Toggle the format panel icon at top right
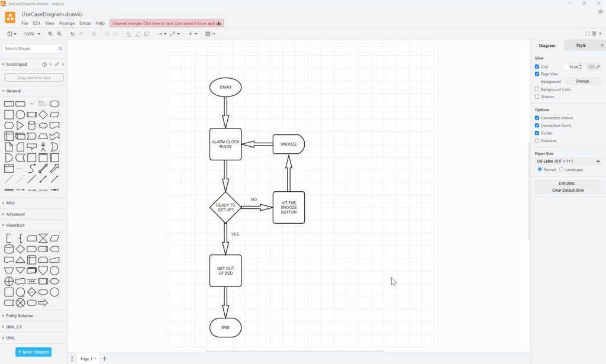Screen dimensions: 606x364 coord(594,34)
